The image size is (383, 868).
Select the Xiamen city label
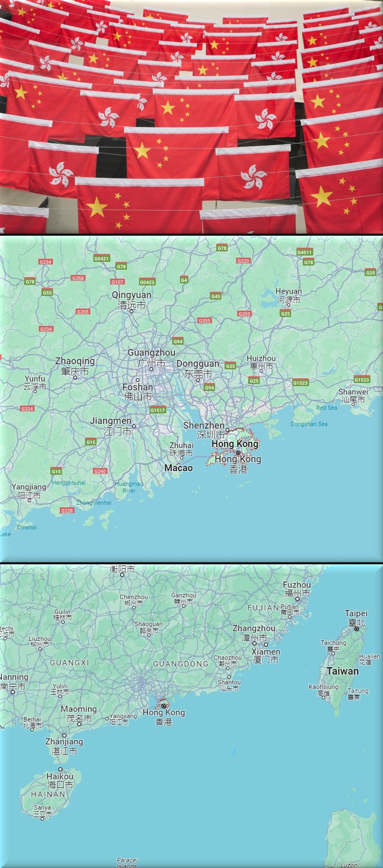(x=266, y=652)
